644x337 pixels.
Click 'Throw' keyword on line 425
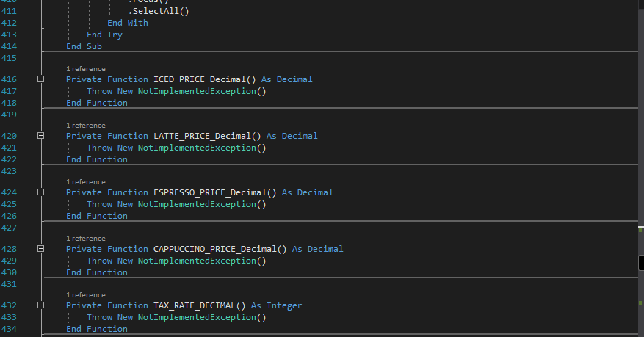99,204
